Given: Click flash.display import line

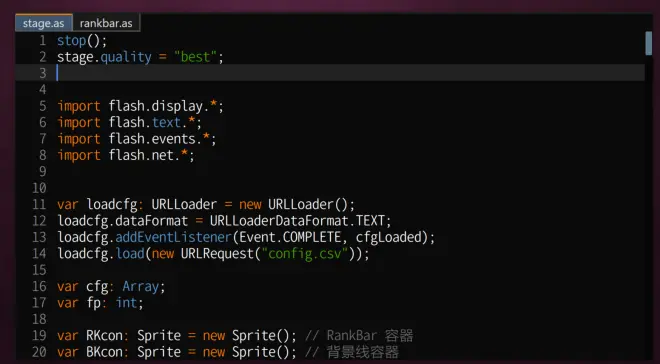Looking at the screenshot, I should (140, 106).
